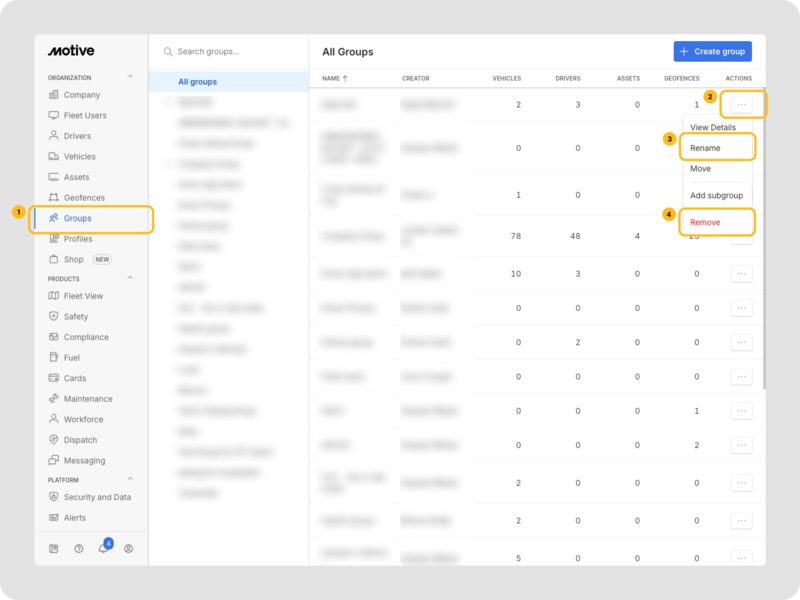
Task: Select the Vehicles truck icon
Action: click(54, 157)
